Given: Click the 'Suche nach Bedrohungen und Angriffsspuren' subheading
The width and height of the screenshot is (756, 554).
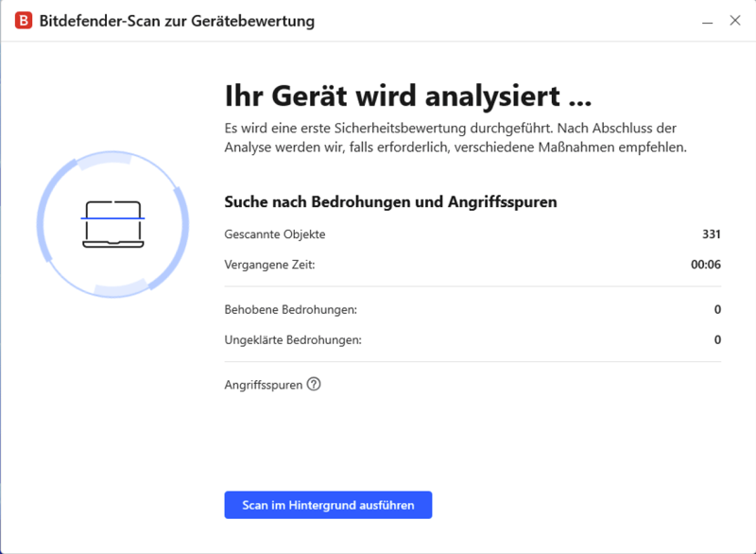Looking at the screenshot, I should click(x=390, y=201).
